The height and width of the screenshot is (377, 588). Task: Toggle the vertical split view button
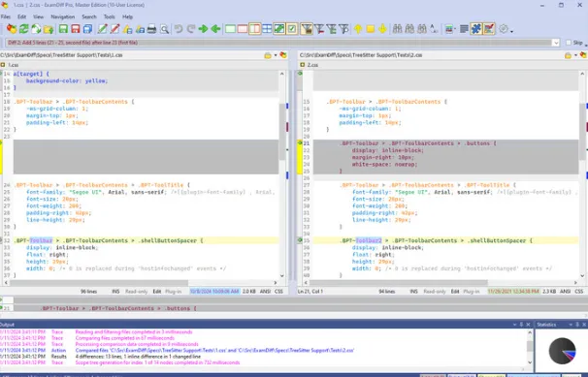tap(254, 29)
